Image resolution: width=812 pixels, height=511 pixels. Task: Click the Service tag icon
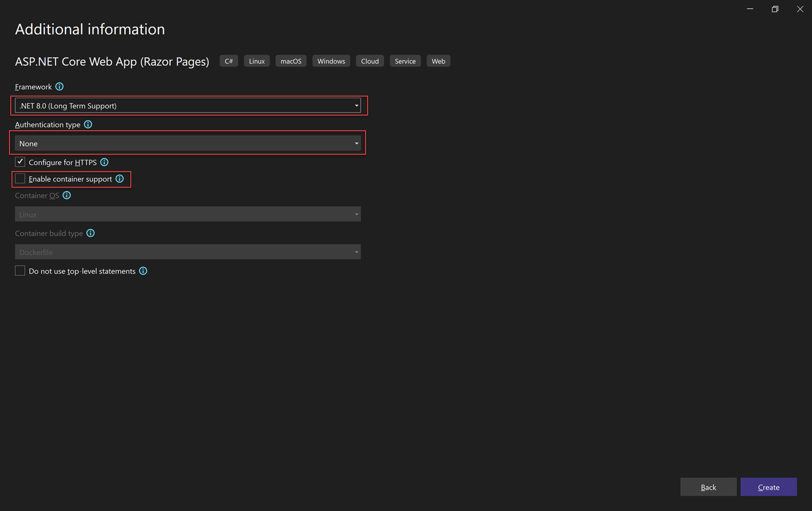(x=405, y=61)
